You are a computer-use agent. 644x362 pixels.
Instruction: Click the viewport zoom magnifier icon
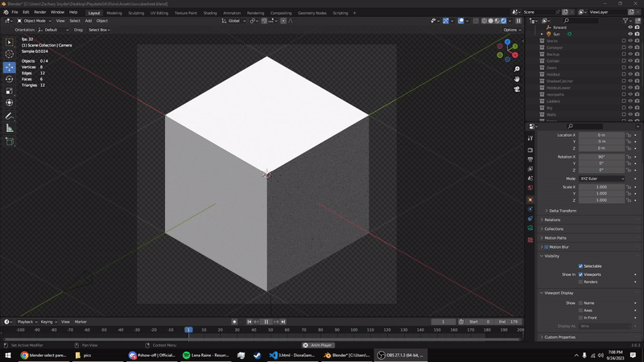(x=517, y=69)
